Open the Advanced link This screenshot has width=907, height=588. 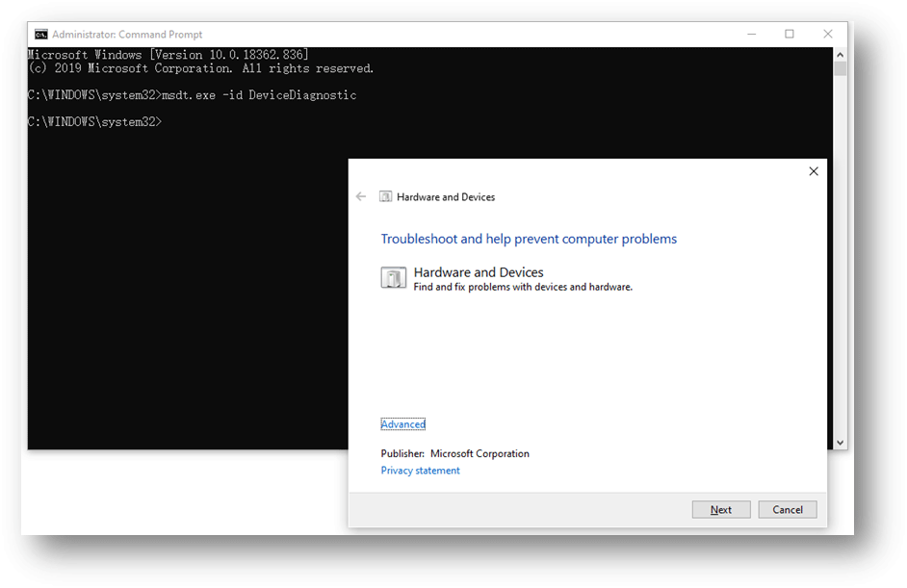[x=403, y=423]
